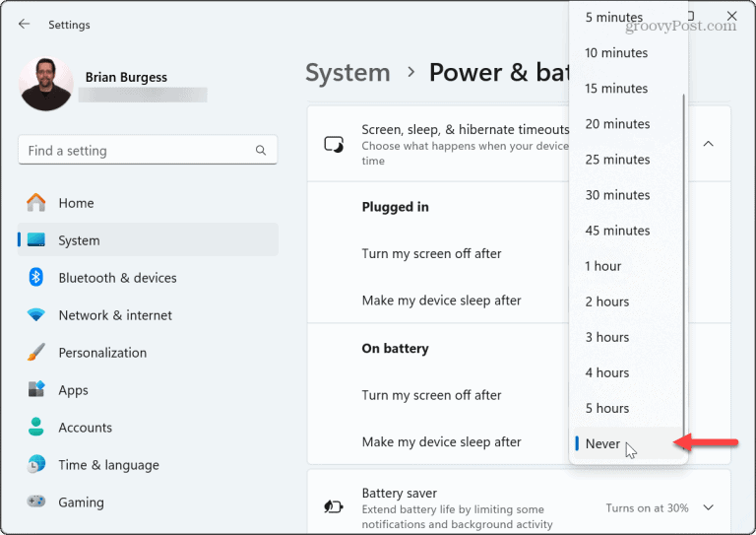Click the Apps icon in sidebar
756x535 pixels.
36,389
